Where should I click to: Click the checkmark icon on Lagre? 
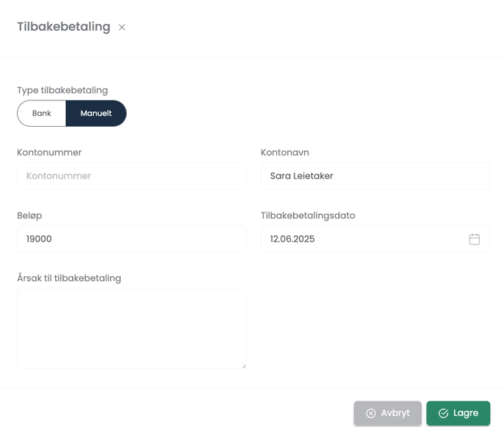(x=443, y=413)
